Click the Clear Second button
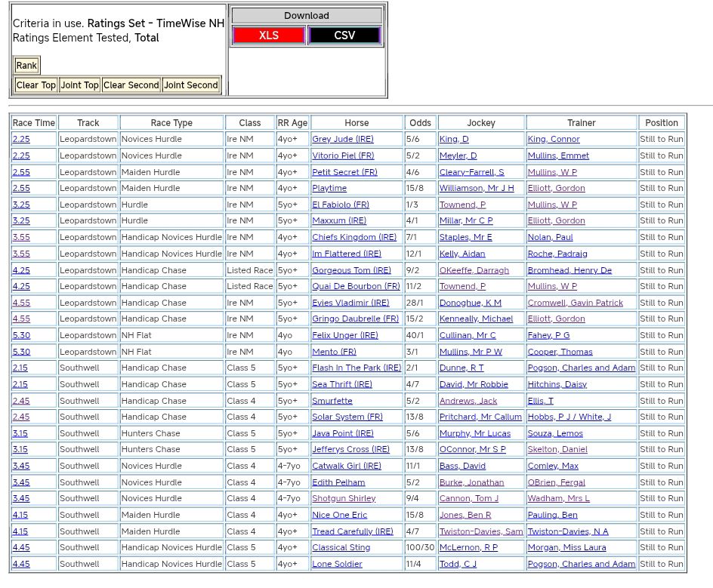Screen dimensions: 713x588 tap(131, 85)
